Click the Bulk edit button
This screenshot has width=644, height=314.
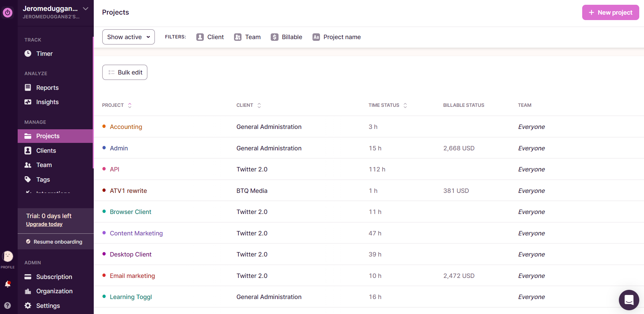[125, 72]
